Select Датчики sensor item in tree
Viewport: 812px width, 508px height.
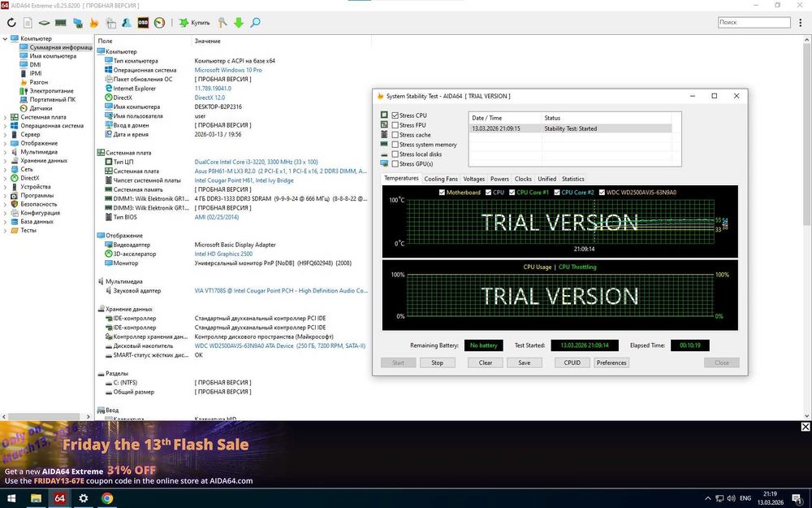click(x=41, y=108)
